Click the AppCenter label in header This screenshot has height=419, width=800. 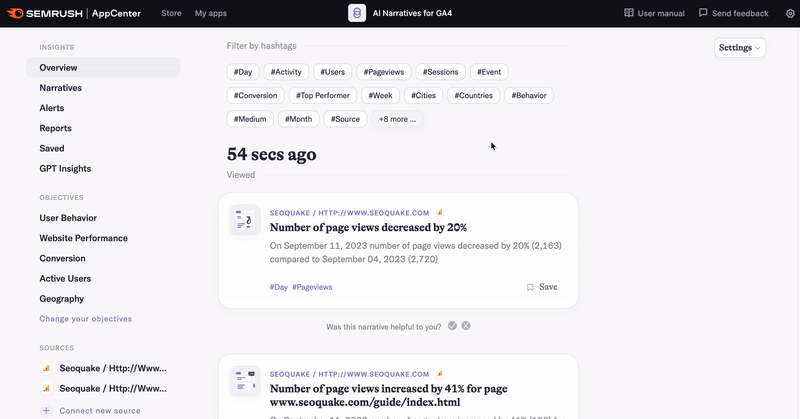(x=116, y=13)
